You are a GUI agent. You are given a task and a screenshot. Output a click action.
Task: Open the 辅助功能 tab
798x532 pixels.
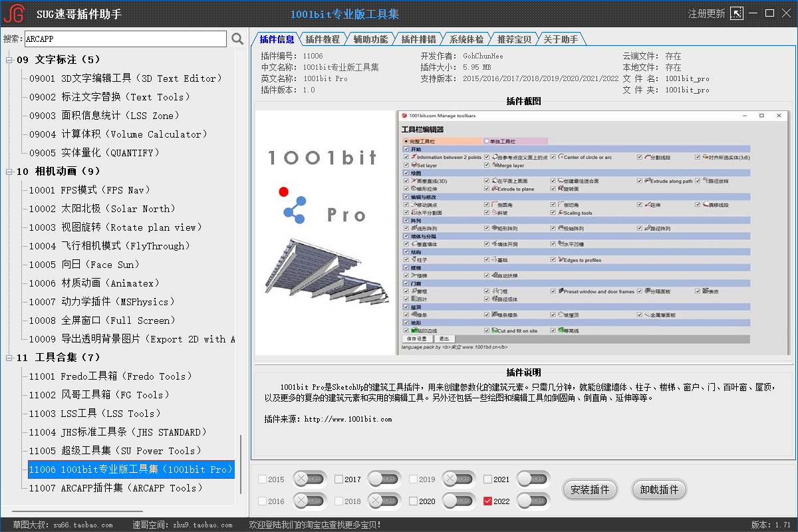tap(370, 39)
